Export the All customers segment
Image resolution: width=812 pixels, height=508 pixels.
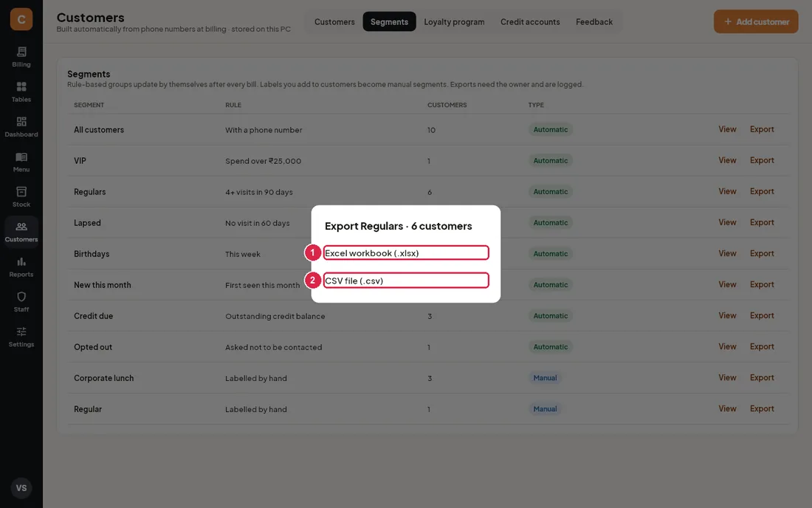click(762, 129)
